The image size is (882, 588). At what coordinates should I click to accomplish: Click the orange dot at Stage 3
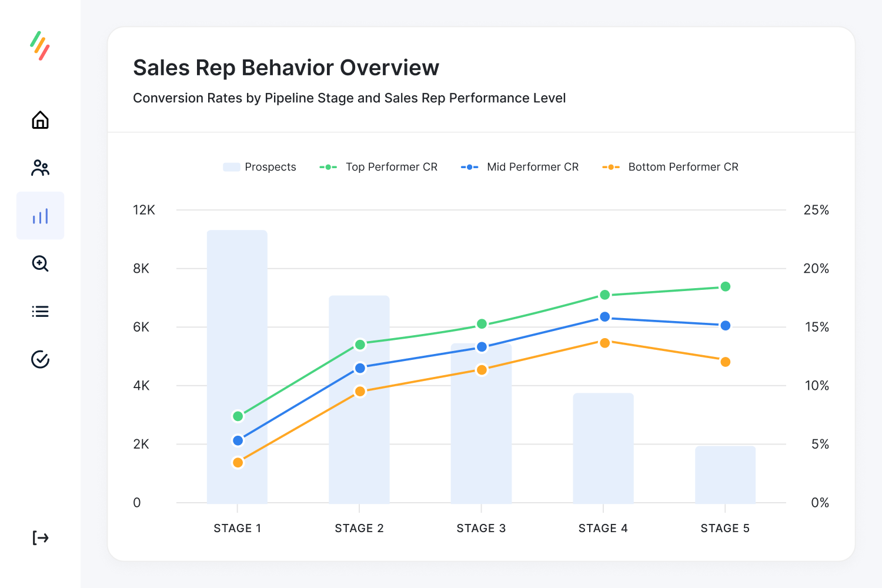(482, 369)
